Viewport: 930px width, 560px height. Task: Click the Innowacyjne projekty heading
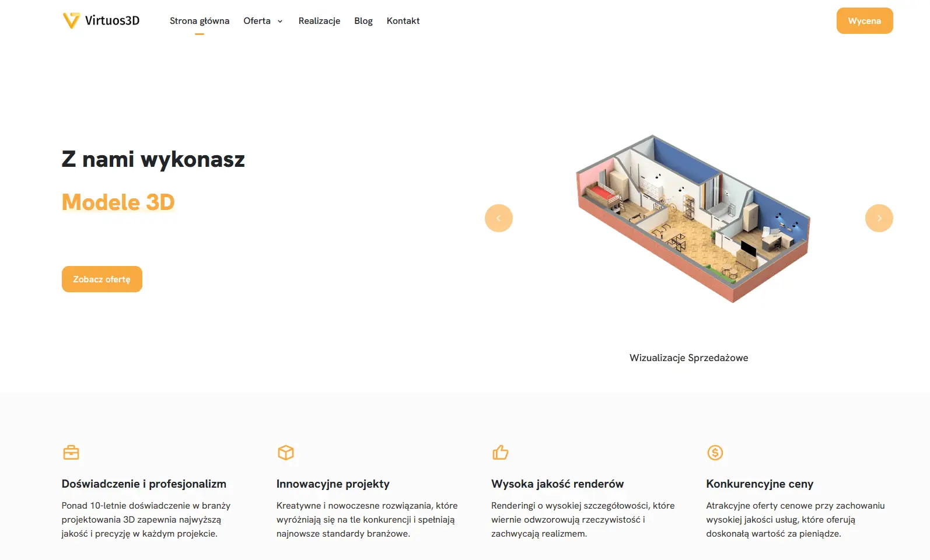tap(333, 484)
